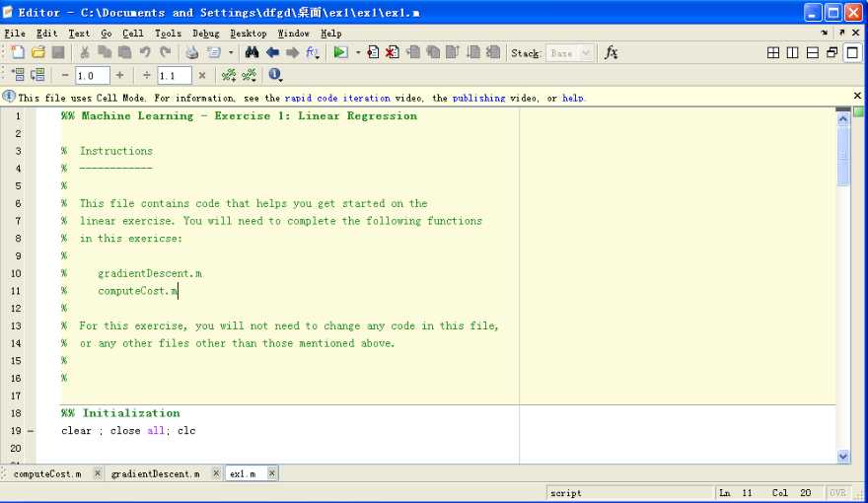Open the File menu
868x503 pixels.
click(15, 34)
